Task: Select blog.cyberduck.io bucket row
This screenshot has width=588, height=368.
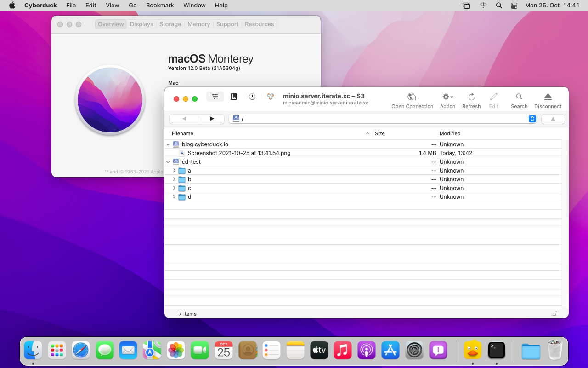Action: pos(363,144)
